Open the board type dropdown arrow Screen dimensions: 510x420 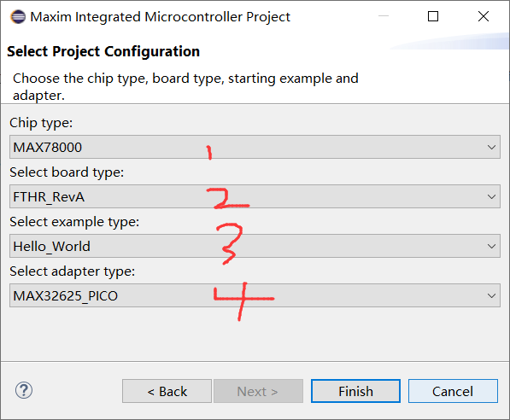(x=491, y=196)
